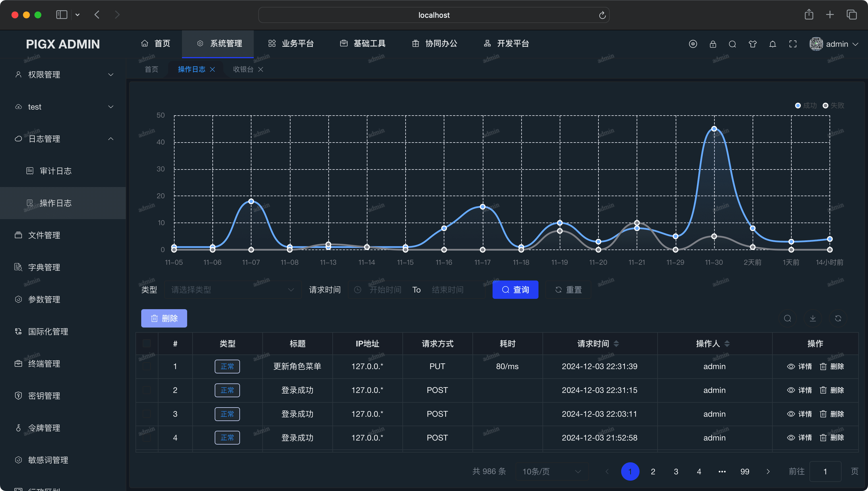
Task: Go to next page arrow
Action: [768, 471]
